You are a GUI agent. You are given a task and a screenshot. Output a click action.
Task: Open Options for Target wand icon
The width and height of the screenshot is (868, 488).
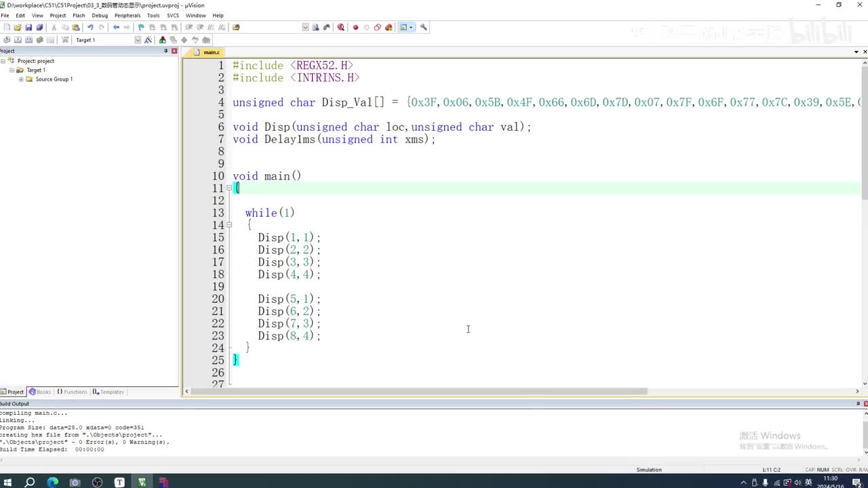point(148,40)
